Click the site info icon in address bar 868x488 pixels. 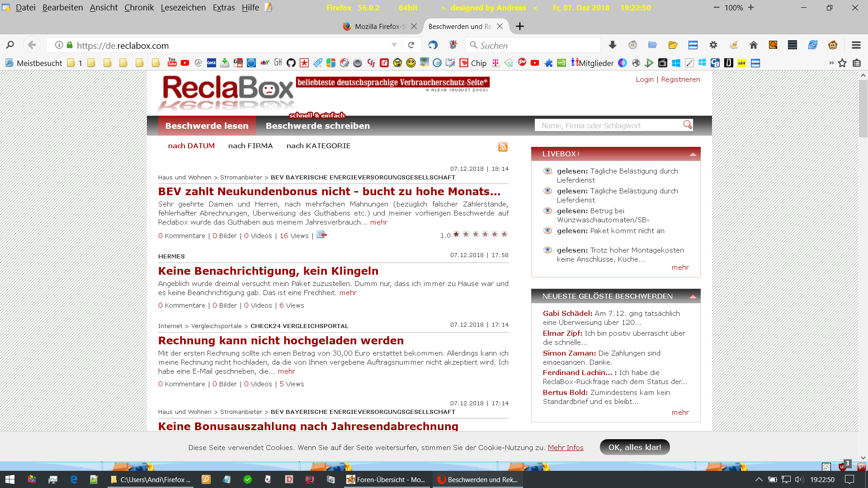tap(59, 45)
